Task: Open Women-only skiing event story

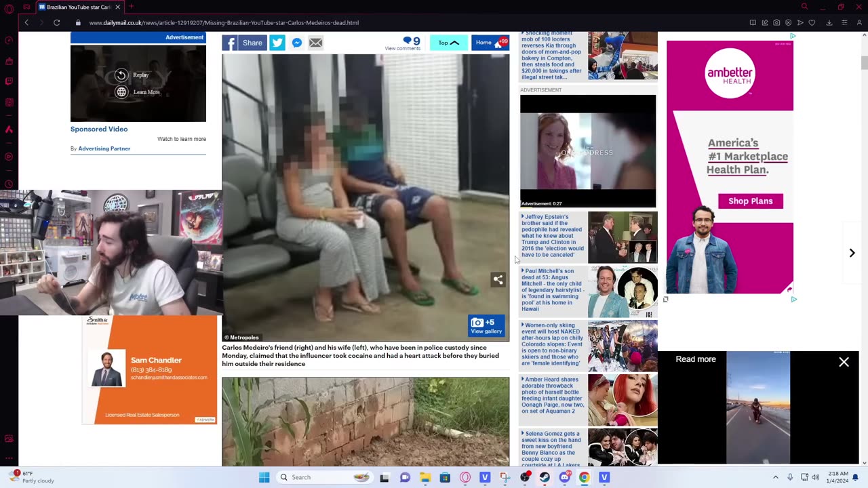Action: pos(552,344)
